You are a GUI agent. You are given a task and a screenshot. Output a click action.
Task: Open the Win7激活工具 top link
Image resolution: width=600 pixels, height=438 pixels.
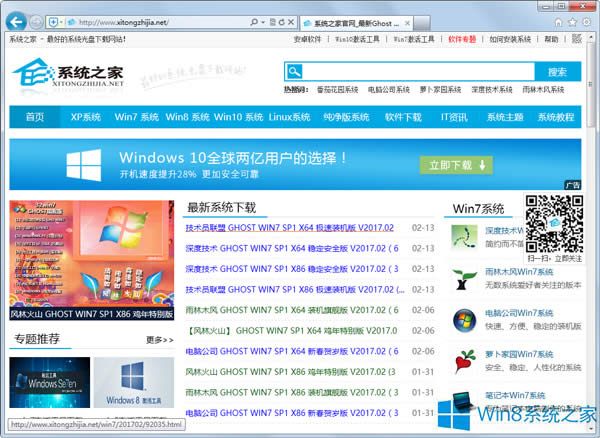pos(414,39)
